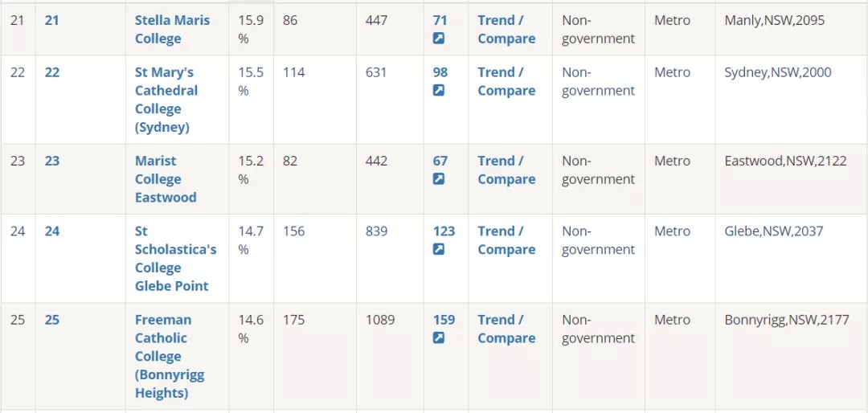
Task: Open St Scholastica's College Glebe Point link
Action: click(175, 259)
